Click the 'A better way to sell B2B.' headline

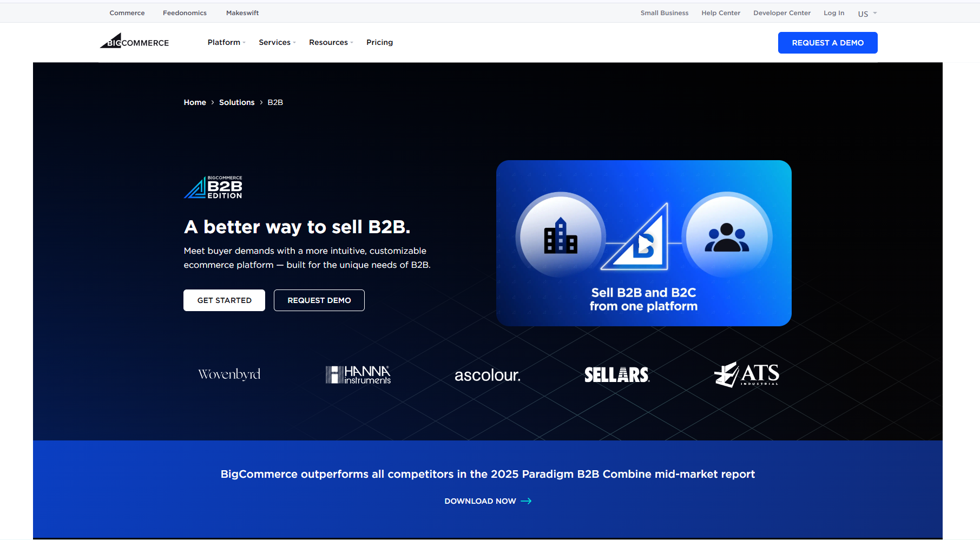[297, 227]
